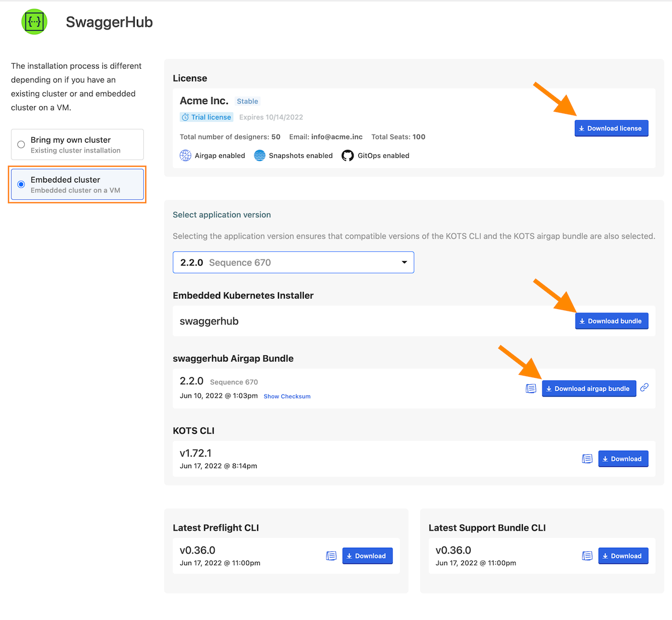Click Show Checksum link
This screenshot has width=672, height=620.
coord(287,396)
